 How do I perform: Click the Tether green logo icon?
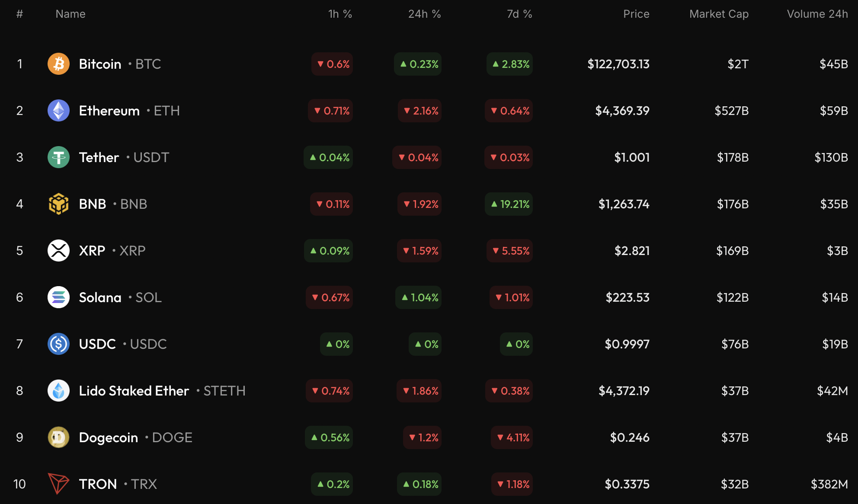[58, 157]
